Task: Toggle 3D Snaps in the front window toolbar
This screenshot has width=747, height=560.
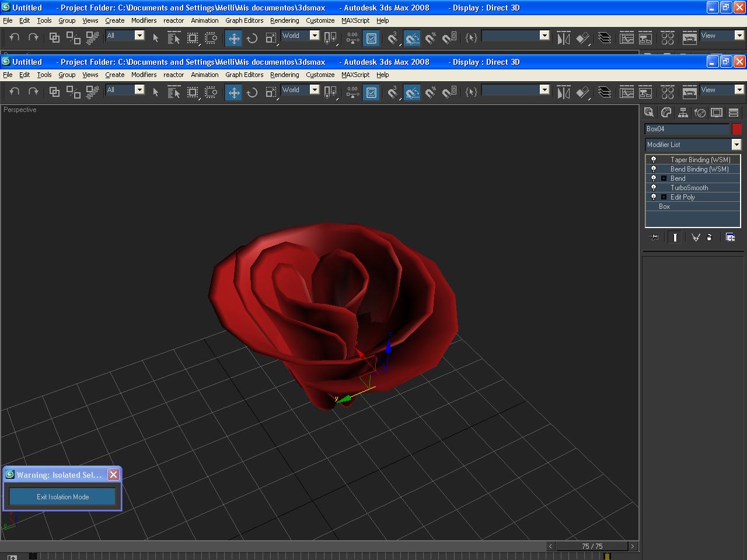Action: 393,92
